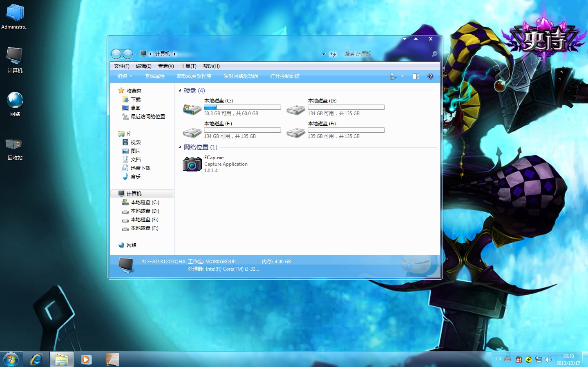588x367 pixels.
Task: Open the view options dropdown arrow
Action: 402,76
